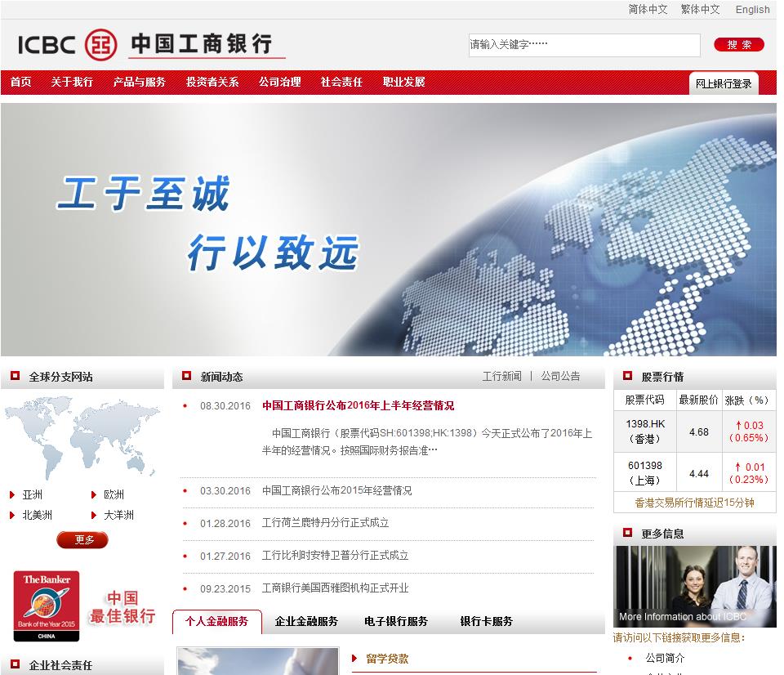Viewport: 784px width, 675px height.
Task: Click the 企业社会责任 section heading
Action: [60, 665]
